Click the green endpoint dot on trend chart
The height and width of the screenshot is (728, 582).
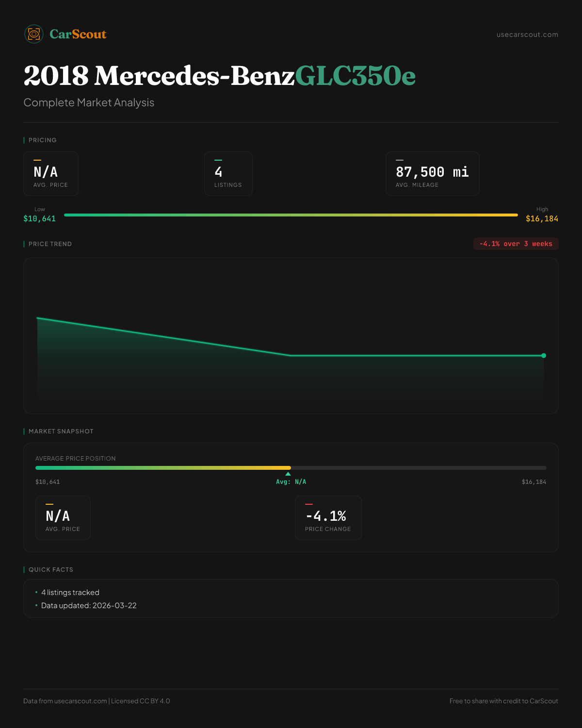click(544, 356)
